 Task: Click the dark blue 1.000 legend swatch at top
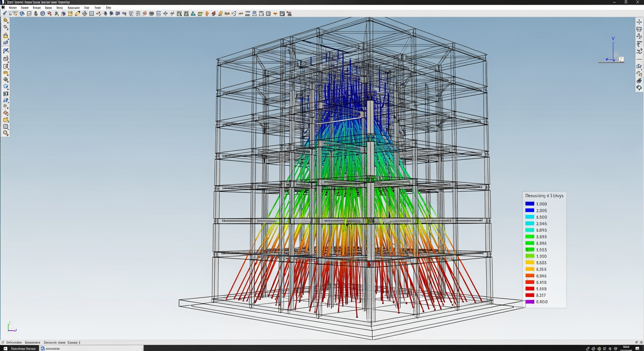(530, 204)
